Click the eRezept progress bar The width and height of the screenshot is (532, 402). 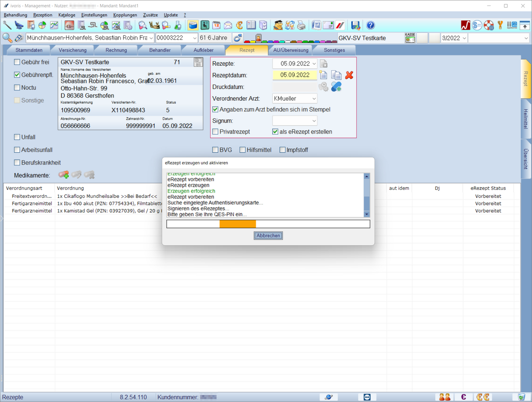pos(268,224)
